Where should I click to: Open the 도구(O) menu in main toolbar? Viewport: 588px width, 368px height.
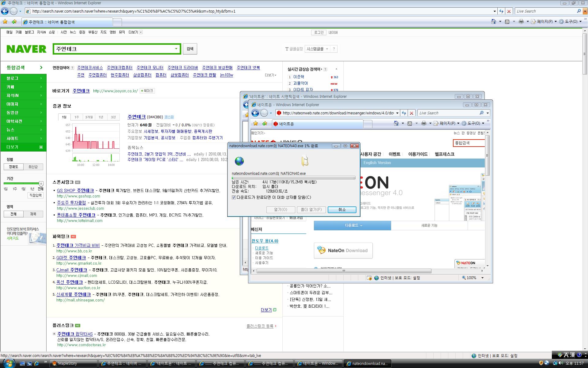[x=570, y=21]
